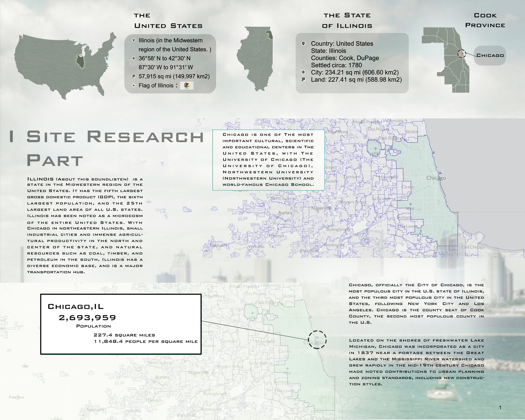525x420 pixels.
Task: Click the "Cook Province" heading
Action: (x=485, y=20)
